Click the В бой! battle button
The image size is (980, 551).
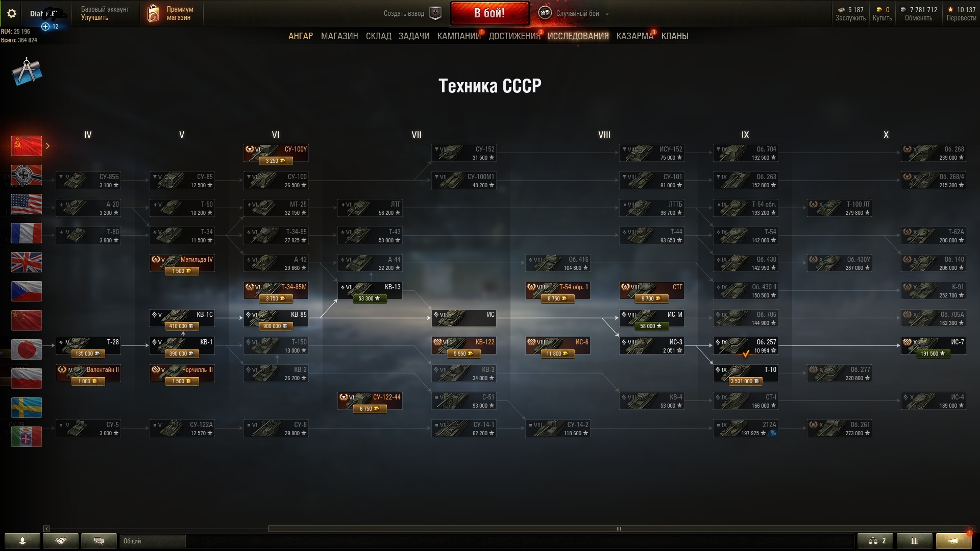click(489, 13)
